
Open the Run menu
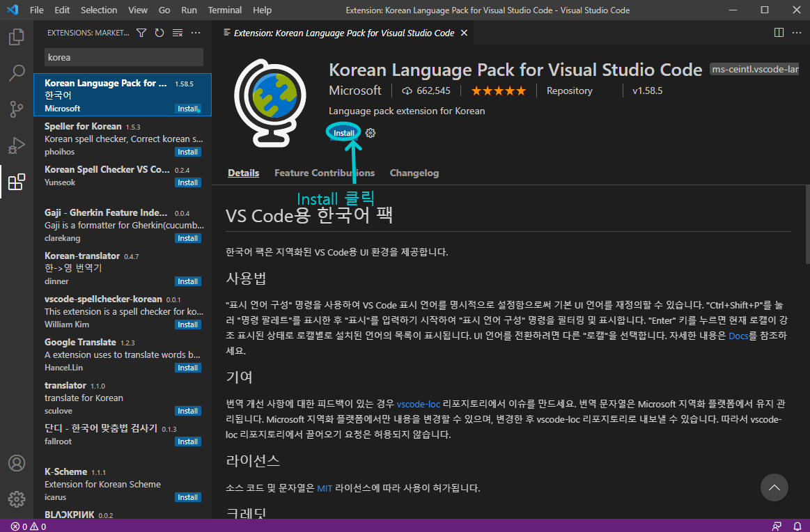point(189,10)
